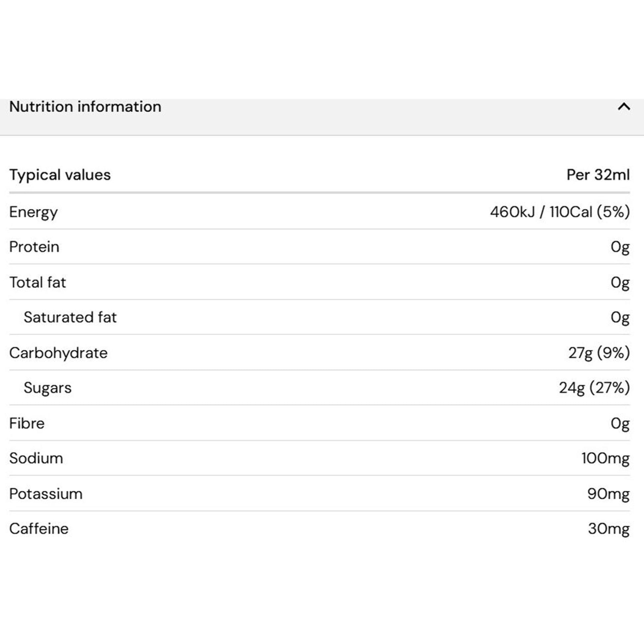The height and width of the screenshot is (644, 644).
Task: Click the Per 32ml column heading
Action: 598,175
